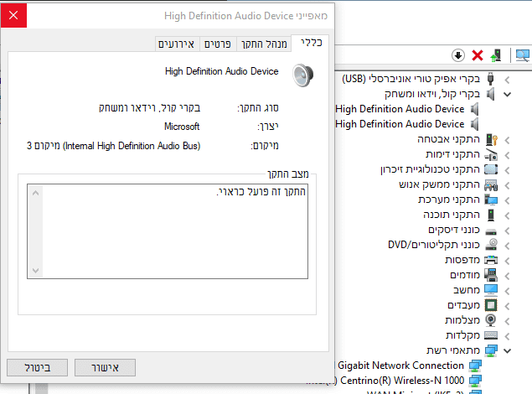Switch to the Details tab (פרטים)
Screen dimensions: 532x394
coord(218,44)
